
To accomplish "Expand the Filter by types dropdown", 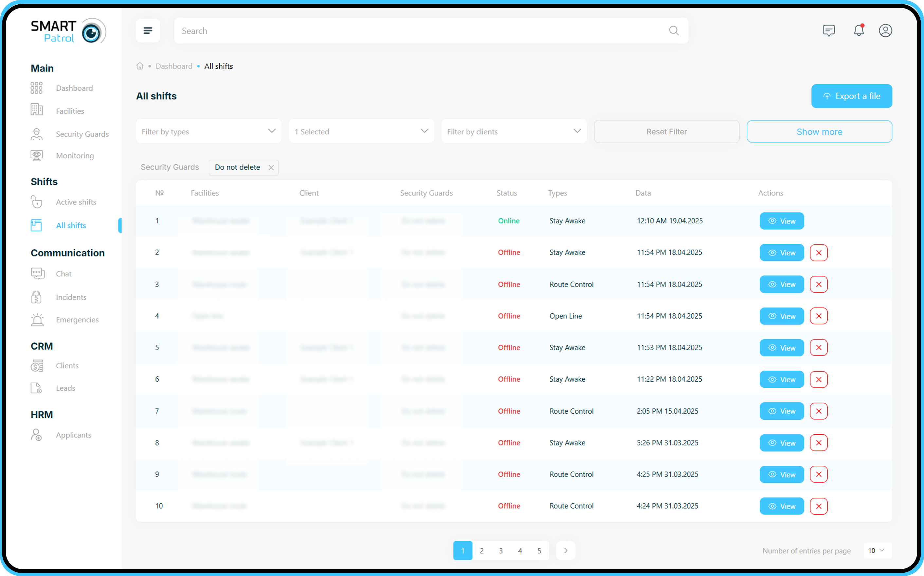I will point(208,131).
